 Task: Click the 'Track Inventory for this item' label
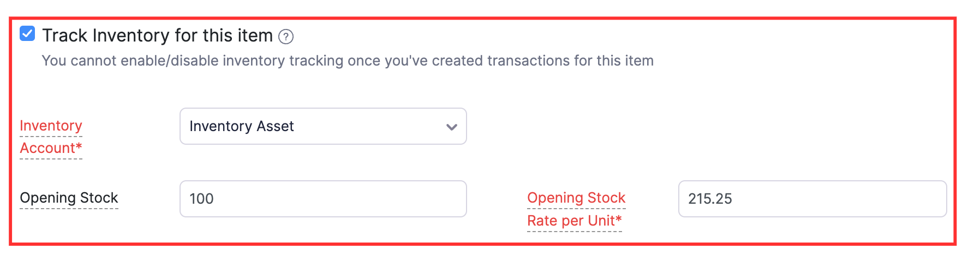(157, 36)
